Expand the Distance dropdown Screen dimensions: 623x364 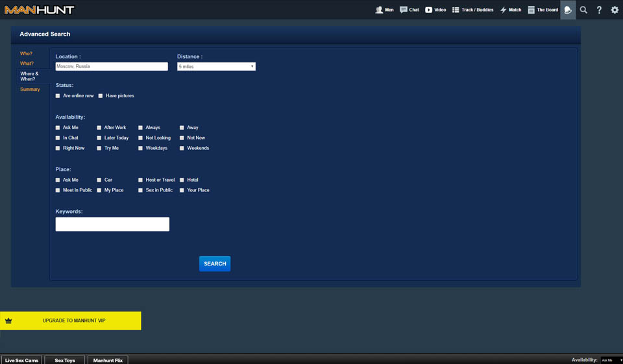[216, 67]
